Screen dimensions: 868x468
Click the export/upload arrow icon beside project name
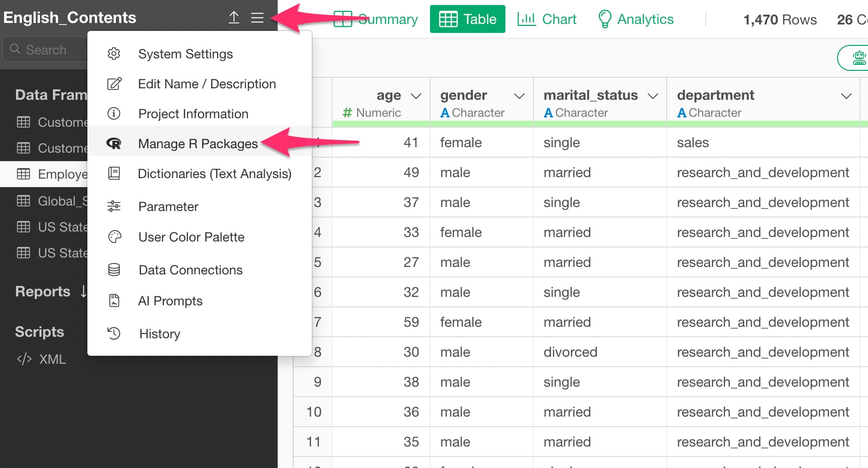pyautogui.click(x=234, y=18)
